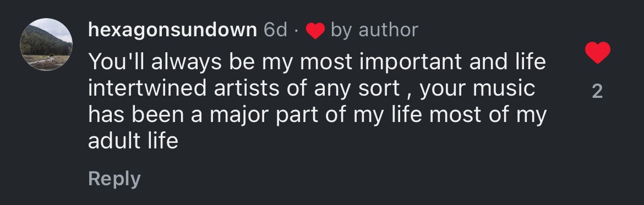
Task: Open hexagonsundown's profile picture
Action: (x=46, y=45)
